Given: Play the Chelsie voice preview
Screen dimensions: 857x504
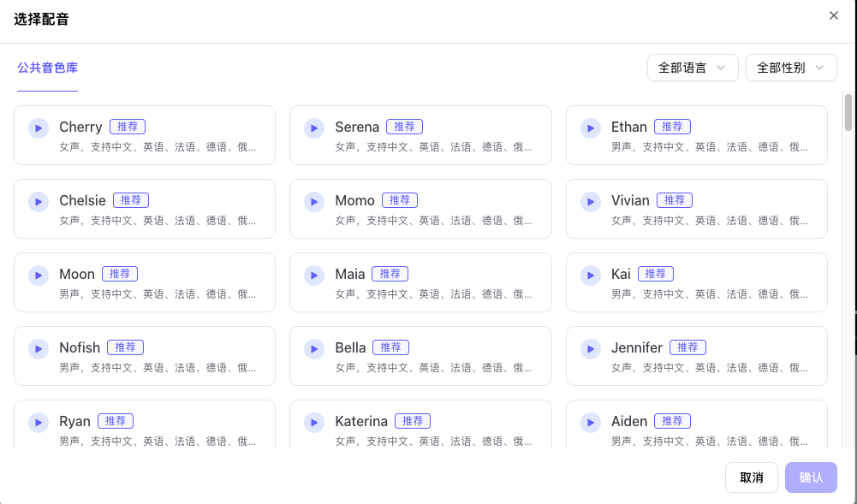Looking at the screenshot, I should (x=39, y=201).
